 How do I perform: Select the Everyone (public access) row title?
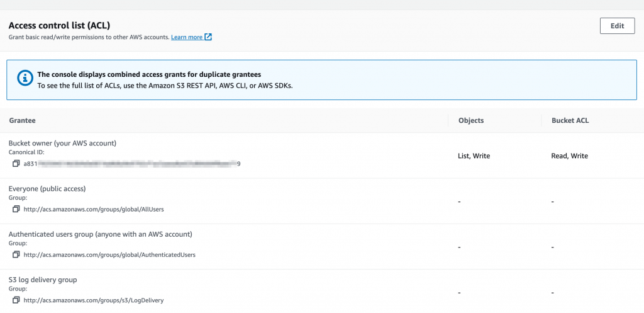pyautogui.click(x=47, y=188)
